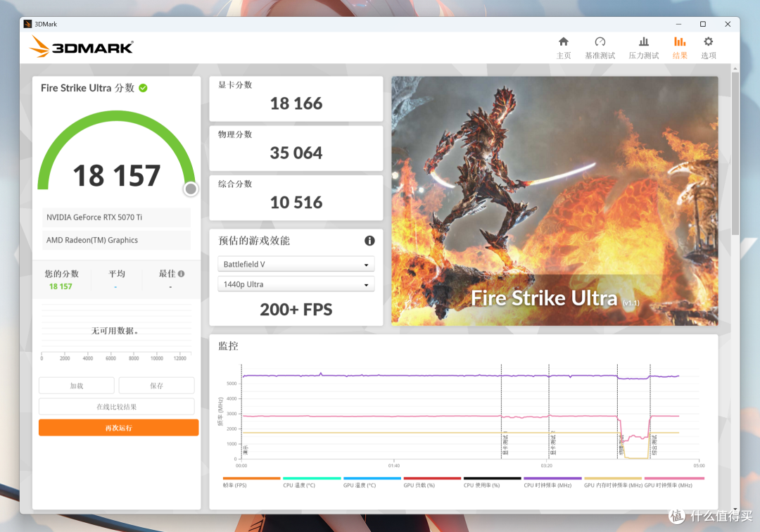Viewport: 760px width, 532px height.
Task: Click info icon next to 最佳
Action: click(x=182, y=274)
